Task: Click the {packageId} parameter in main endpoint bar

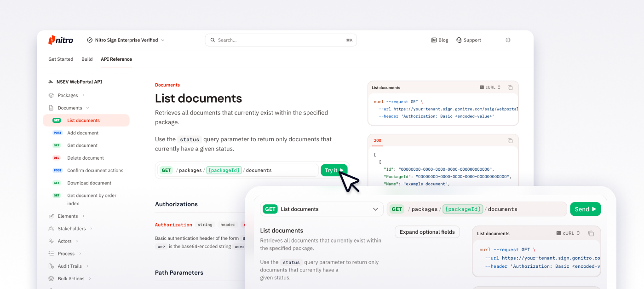Action: pos(224,170)
